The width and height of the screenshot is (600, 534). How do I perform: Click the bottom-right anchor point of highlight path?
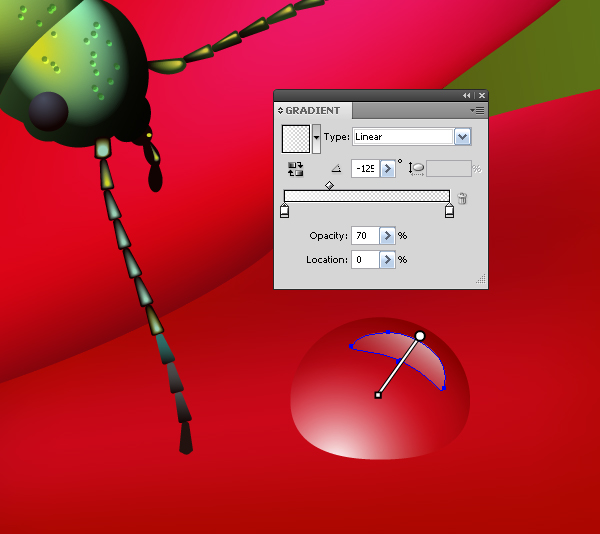coord(444,388)
